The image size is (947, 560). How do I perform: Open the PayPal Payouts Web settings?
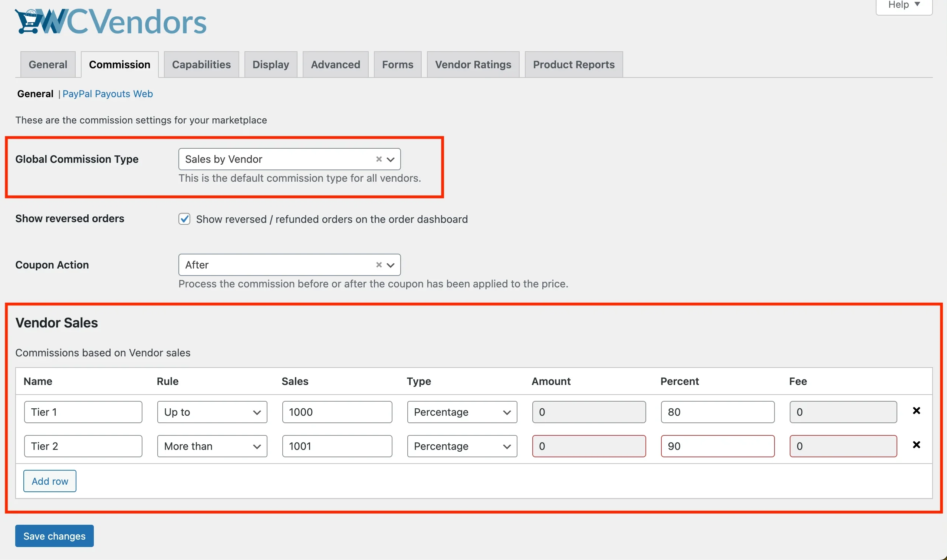pos(108,93)
